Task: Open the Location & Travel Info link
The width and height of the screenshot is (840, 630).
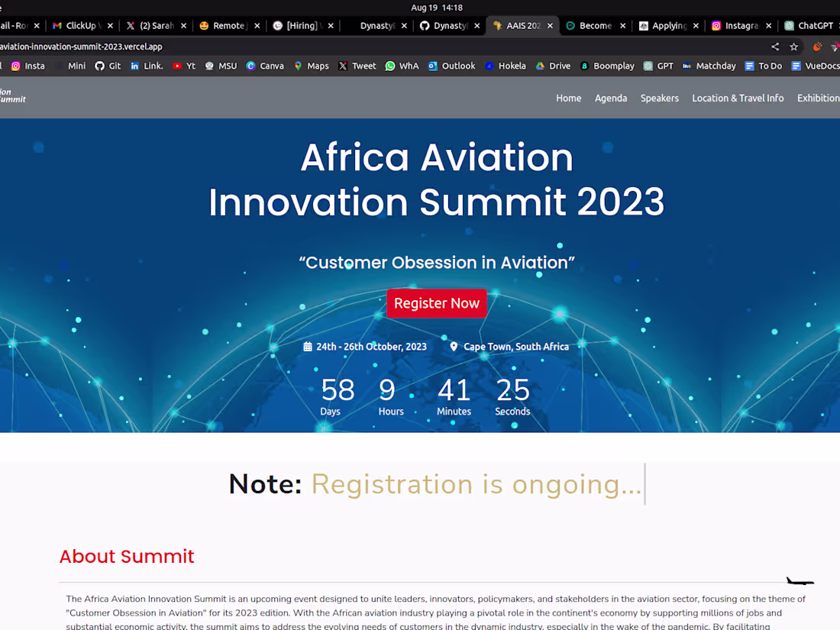Action: point(738,98)
